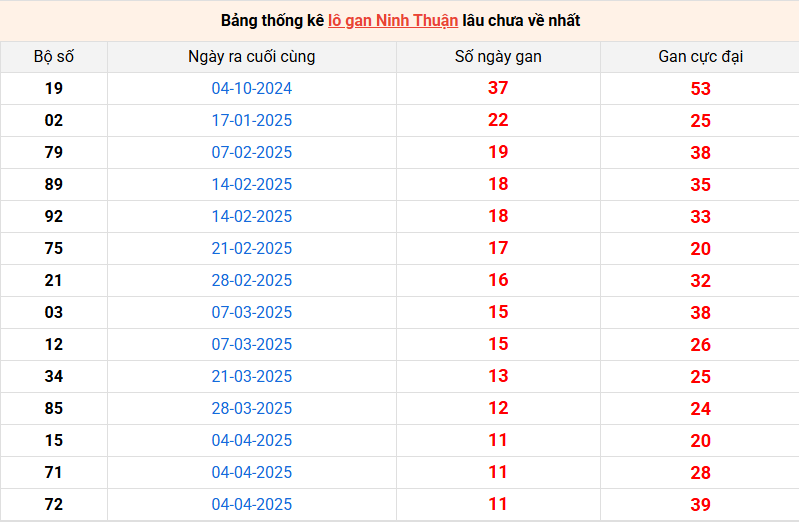Click the 'Ngày ra cuối cùng' column header
The width and height of the screenshot is (799, 524).
(x=251, y=57)
